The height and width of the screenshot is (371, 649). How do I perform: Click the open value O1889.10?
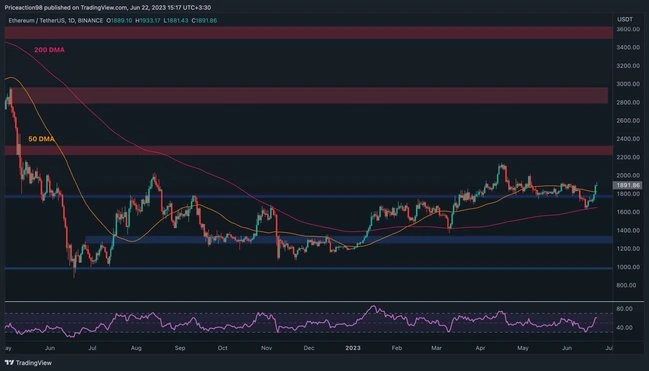(x=120, y=20)
